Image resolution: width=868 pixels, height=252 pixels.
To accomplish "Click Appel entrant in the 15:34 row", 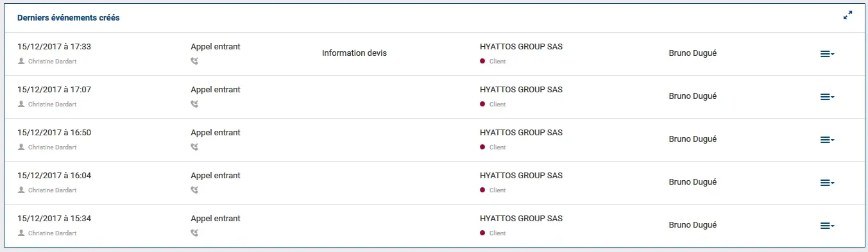I will coord(216,219).
